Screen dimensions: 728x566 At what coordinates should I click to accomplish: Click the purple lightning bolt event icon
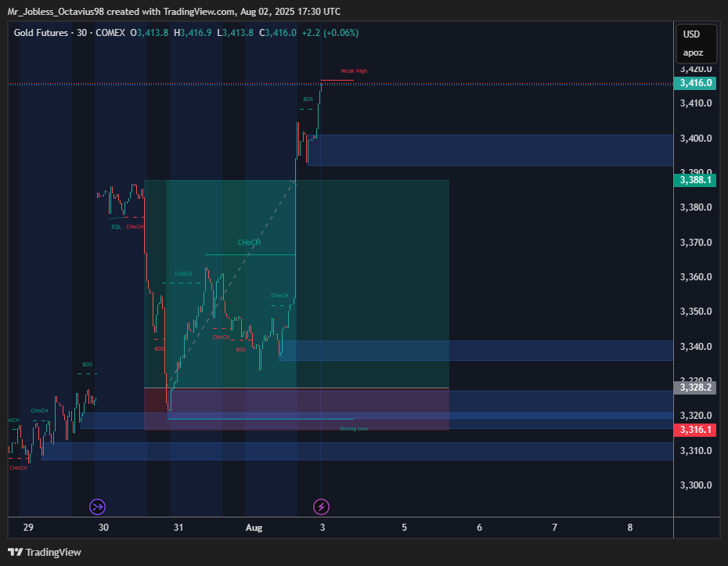click(x=321, y=507)
